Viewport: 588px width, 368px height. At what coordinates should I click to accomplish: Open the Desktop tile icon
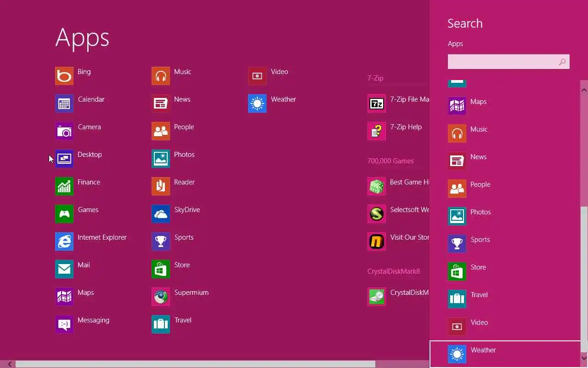point(64,159)
